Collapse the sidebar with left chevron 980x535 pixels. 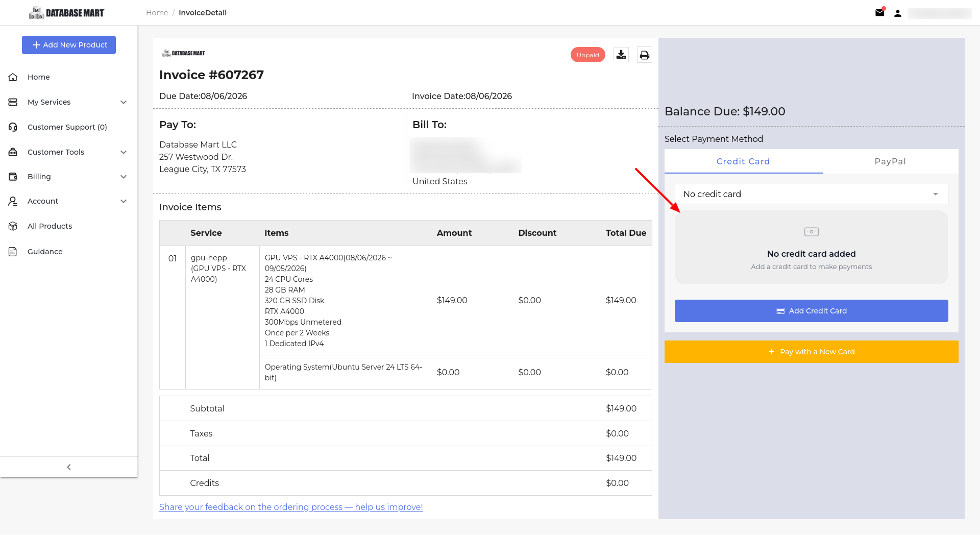coord(69,467)
